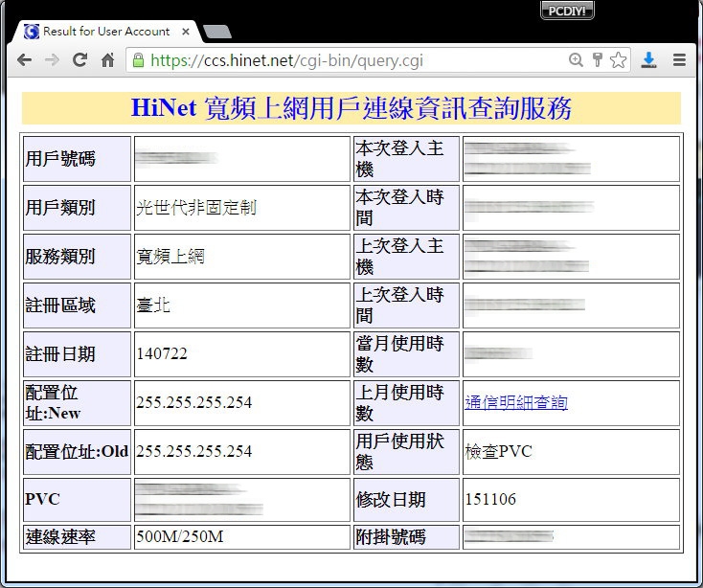Open a new tab with the blank tab button
This screenshot has height=588, width=703.
(x=217, y=32)
